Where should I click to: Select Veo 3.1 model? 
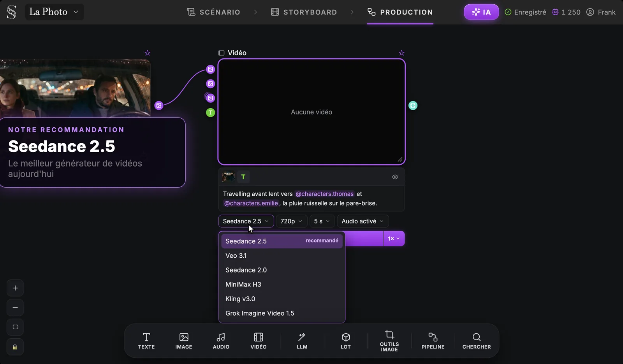point(282,256)
